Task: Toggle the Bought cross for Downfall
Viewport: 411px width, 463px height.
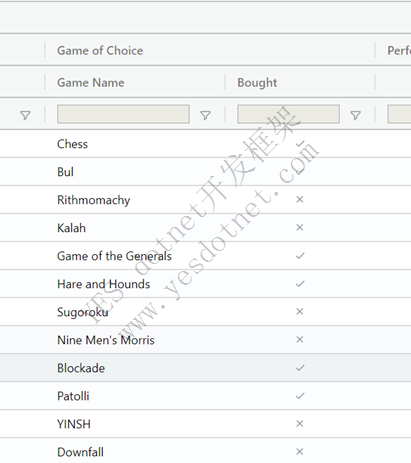Action: click(x=300, y=451)
